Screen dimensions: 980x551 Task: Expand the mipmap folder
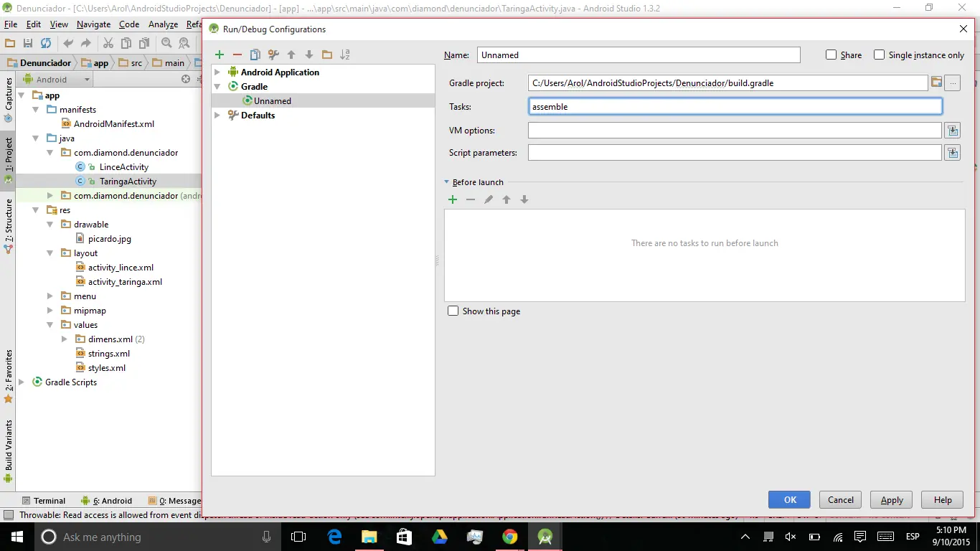pos(50,311)
